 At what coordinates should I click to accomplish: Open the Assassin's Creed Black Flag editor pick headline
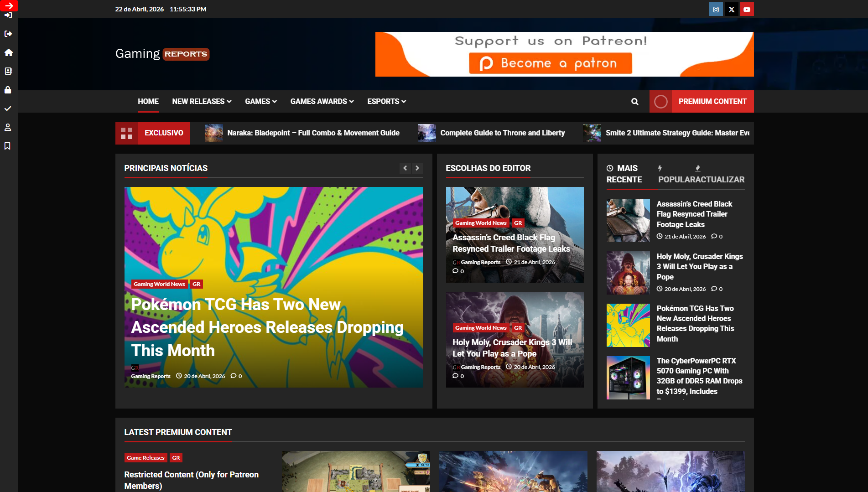point(511,243)
